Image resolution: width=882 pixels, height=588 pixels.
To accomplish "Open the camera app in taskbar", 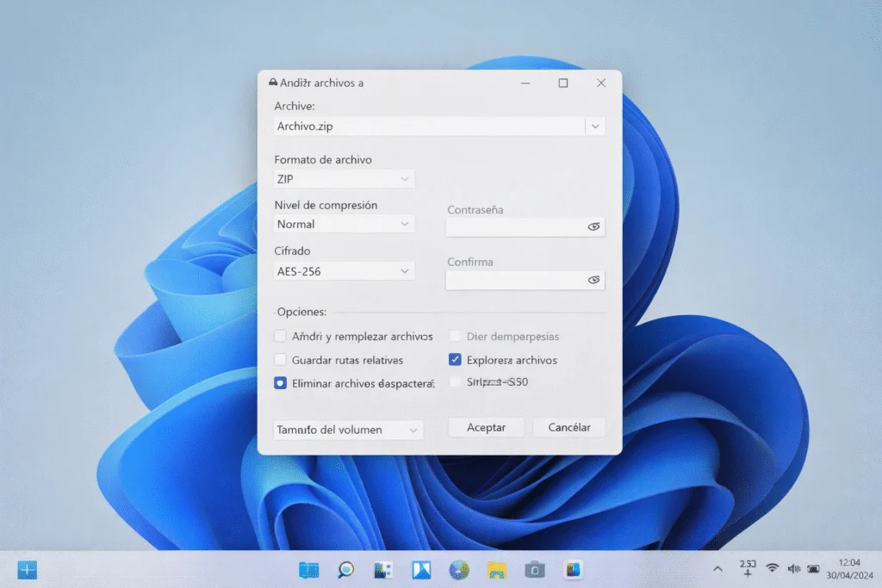I will click(x=535, y=570).
